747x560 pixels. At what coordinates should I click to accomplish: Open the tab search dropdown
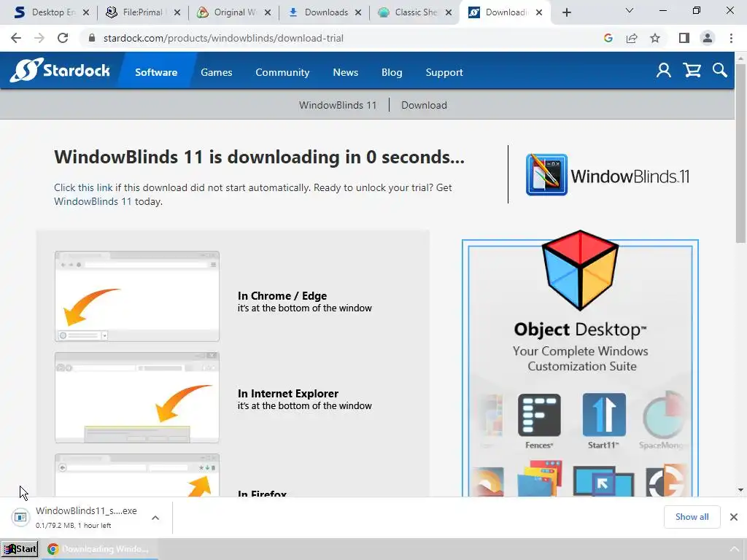tap(630, 10)
